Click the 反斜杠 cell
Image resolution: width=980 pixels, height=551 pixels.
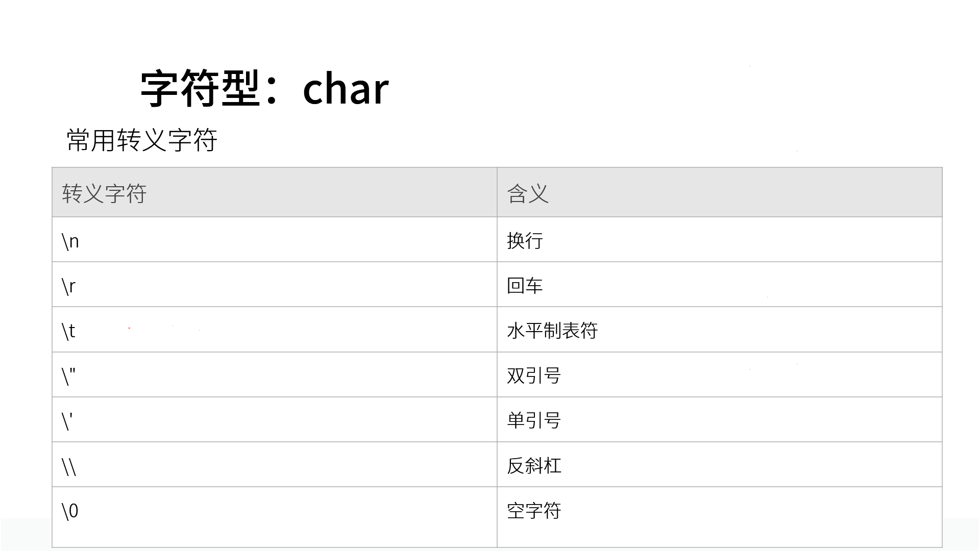(720, 465)
